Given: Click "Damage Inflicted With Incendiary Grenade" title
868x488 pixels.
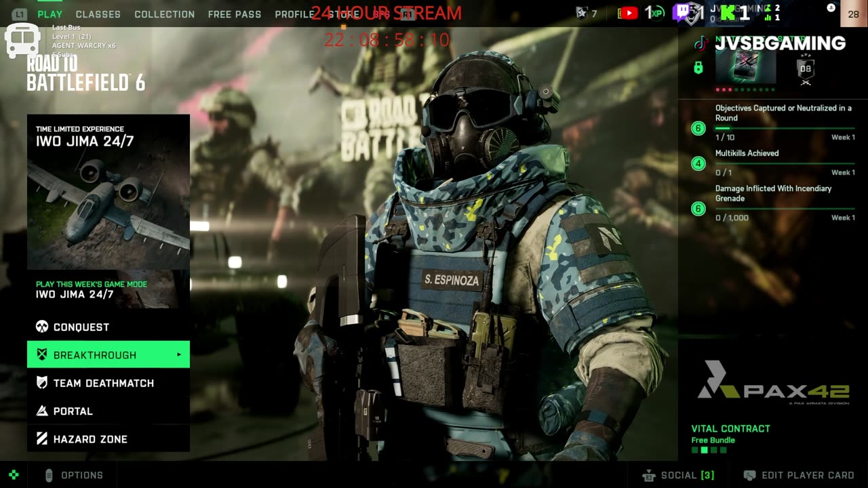Looking at the screenshot, I should coord(773,193).
